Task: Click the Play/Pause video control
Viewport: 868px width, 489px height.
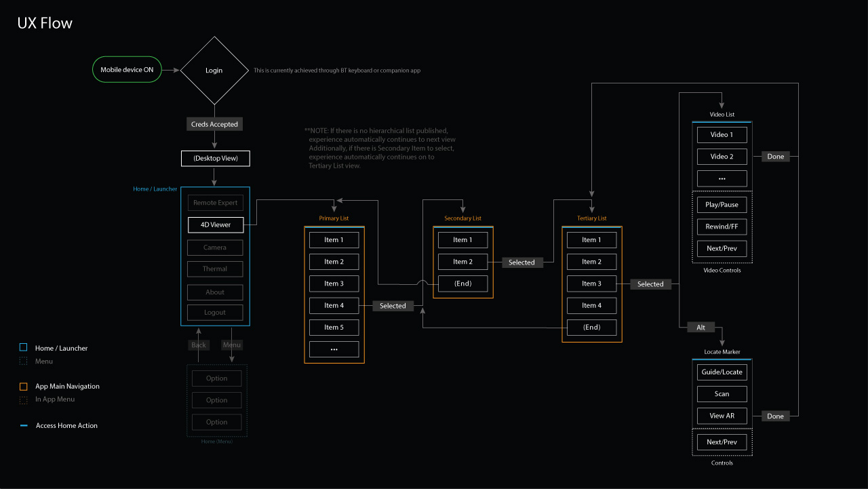Action: (722, 205)
